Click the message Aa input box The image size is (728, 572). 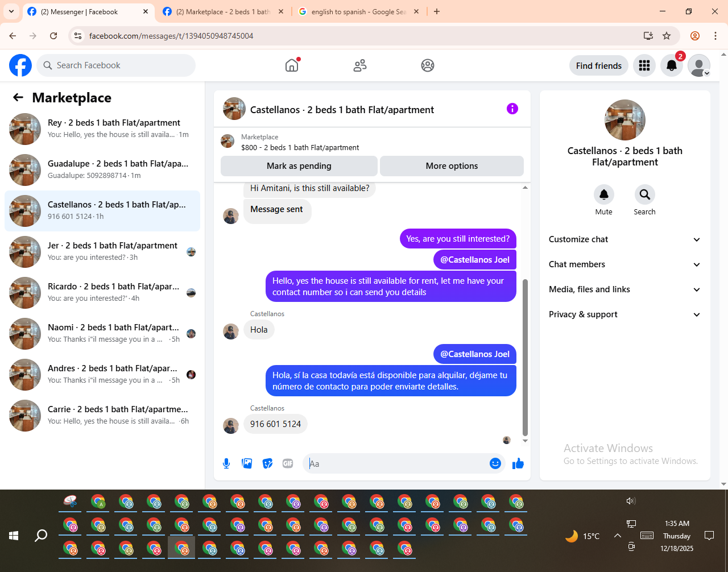pyautogui.click(x=398, y=463)
